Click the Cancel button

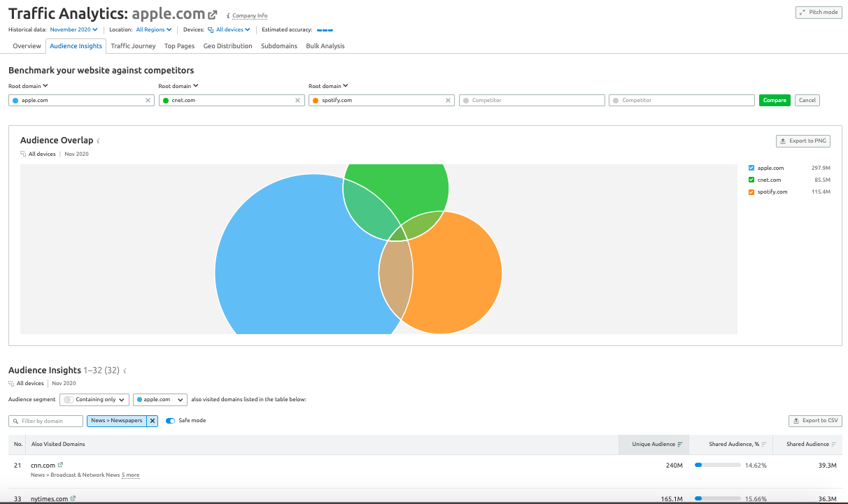pos(807,101)
